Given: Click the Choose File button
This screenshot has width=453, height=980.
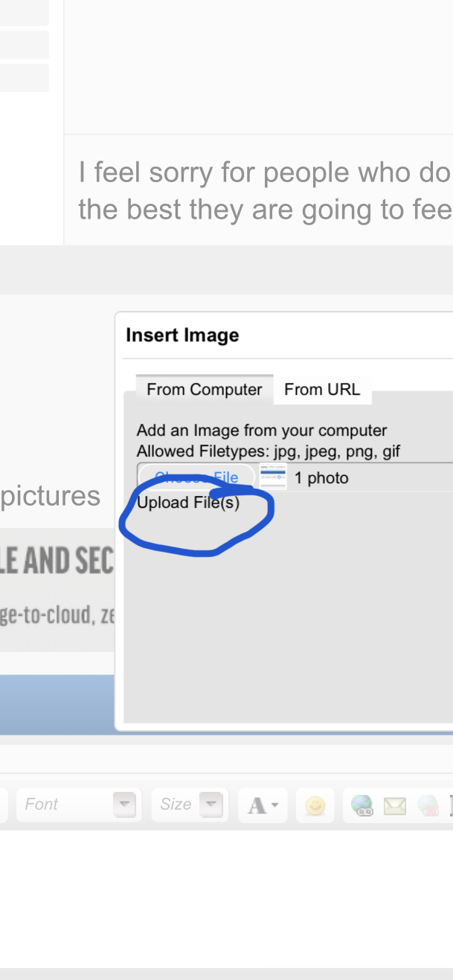Looking at the screenshot, I should (x=196, y=477).
